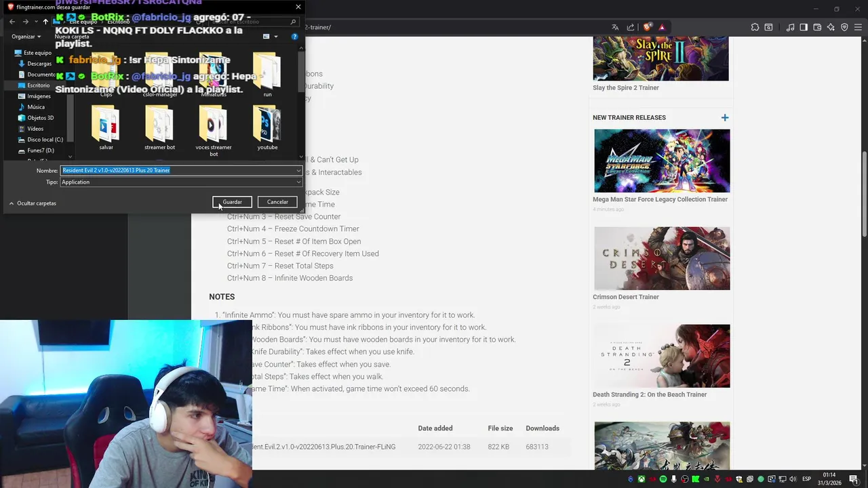This screenshot has height=488, width=868.
Task: Select the run folder
Action: [x=267, y=75]
